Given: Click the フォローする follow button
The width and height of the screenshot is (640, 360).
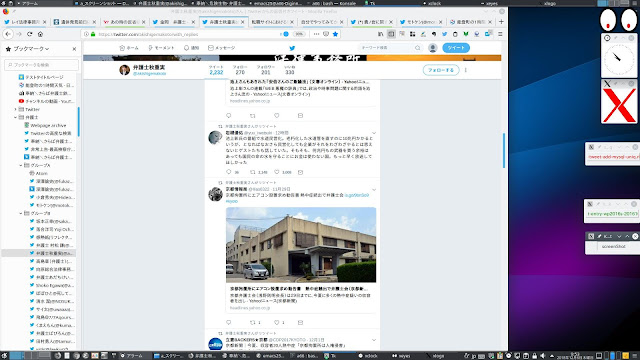Looking at the screenshot, I should 441,70.
